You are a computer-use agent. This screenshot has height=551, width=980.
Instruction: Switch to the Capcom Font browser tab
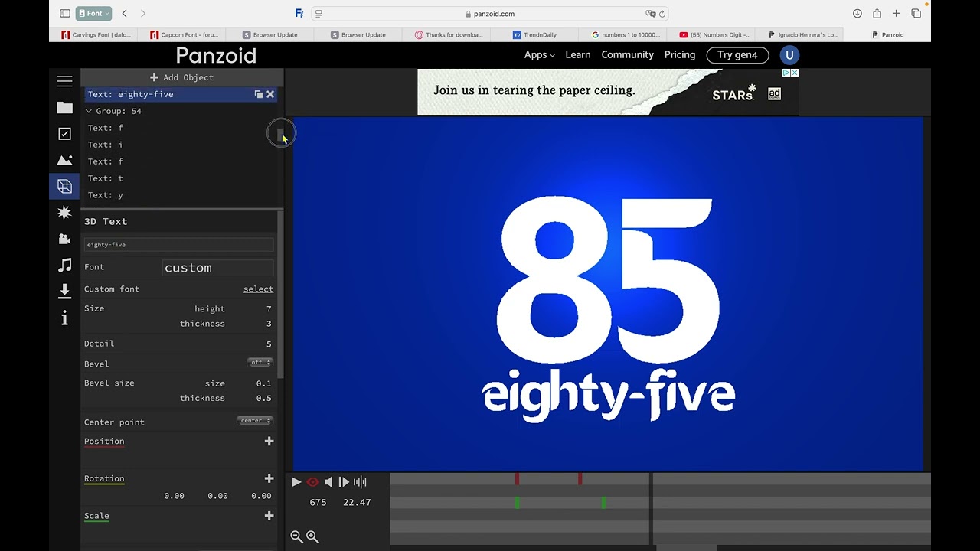tap(185, 34)
